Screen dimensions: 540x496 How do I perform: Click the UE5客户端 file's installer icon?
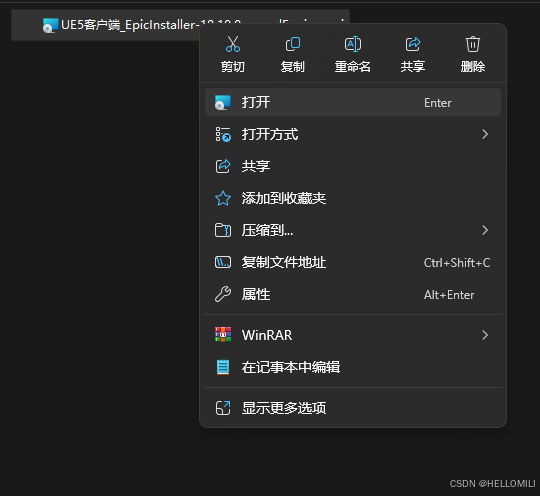tap(50, 25)
